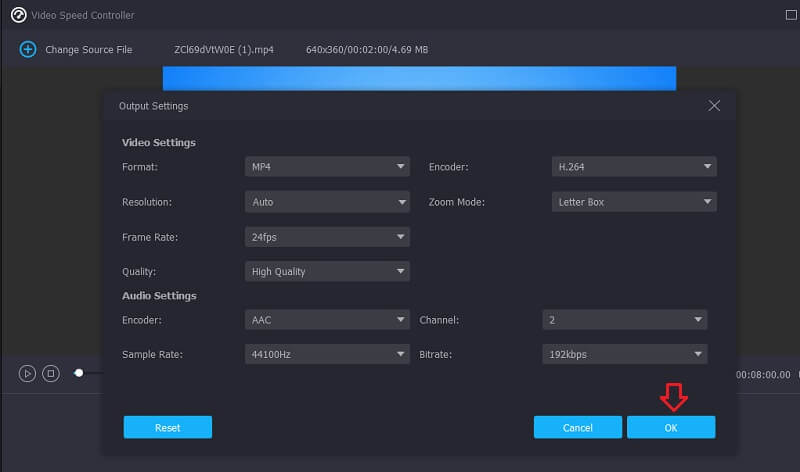Screen dimensions: 800x472
Task: Click the window maximize square icon
Action: [x=792, y=15]
